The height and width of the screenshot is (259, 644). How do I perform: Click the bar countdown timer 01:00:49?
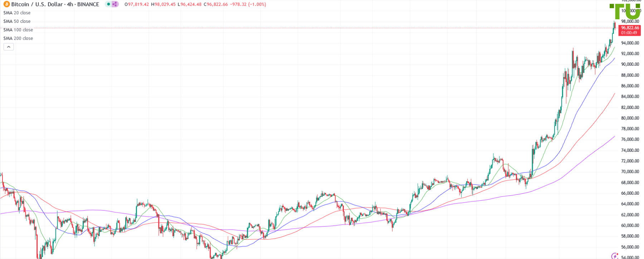629,33
